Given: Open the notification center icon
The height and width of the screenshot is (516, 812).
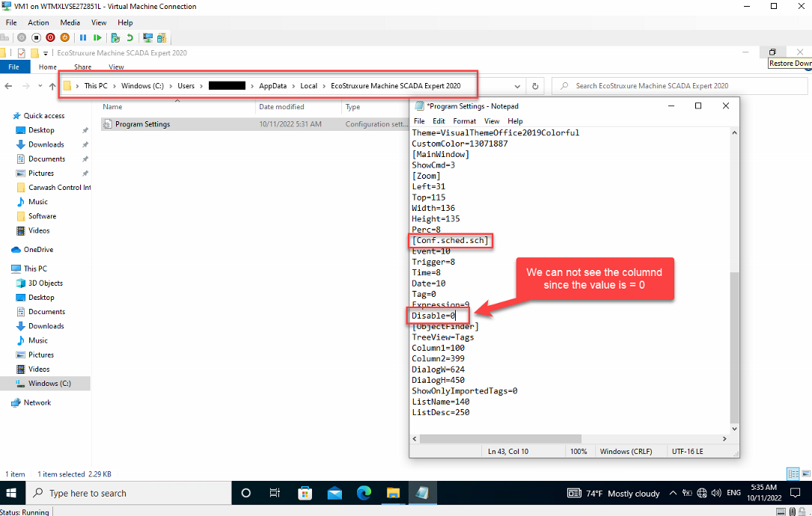Looking at the screenshot, I should click(x=796, y=494).
